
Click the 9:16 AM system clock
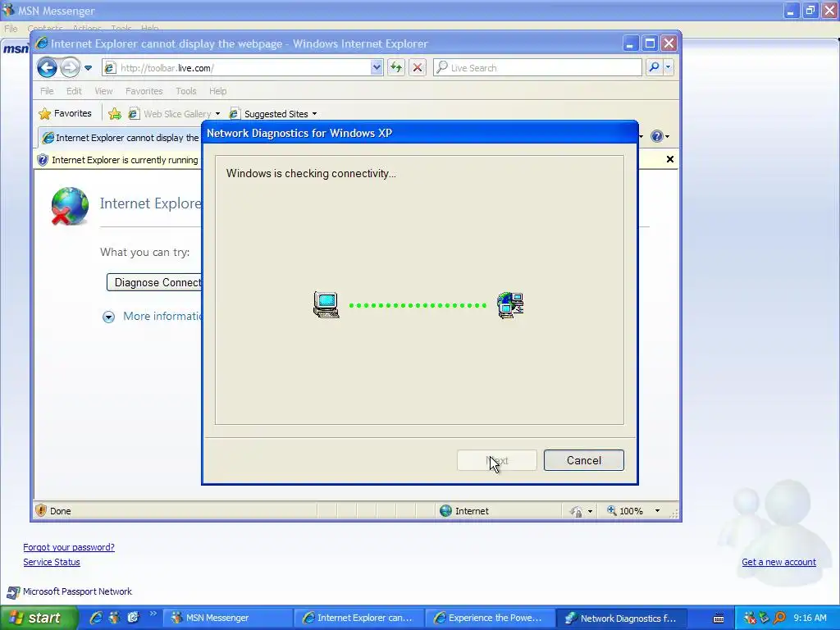[x=810, y=618]
